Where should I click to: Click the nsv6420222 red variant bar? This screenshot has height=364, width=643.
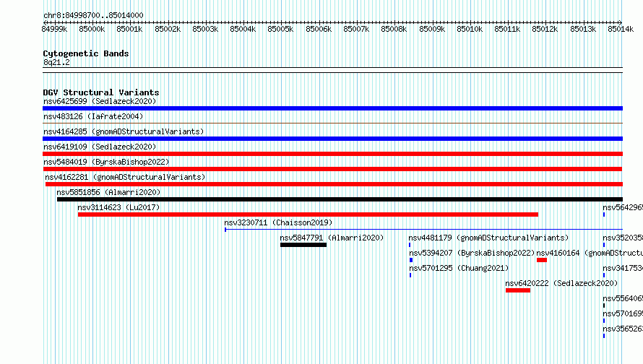518,290
